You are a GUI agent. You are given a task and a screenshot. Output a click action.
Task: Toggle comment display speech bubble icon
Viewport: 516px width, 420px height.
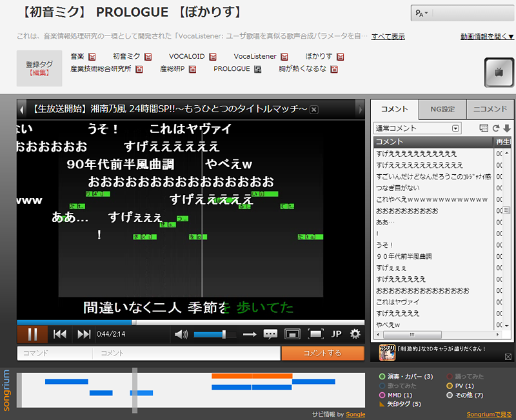270,334
